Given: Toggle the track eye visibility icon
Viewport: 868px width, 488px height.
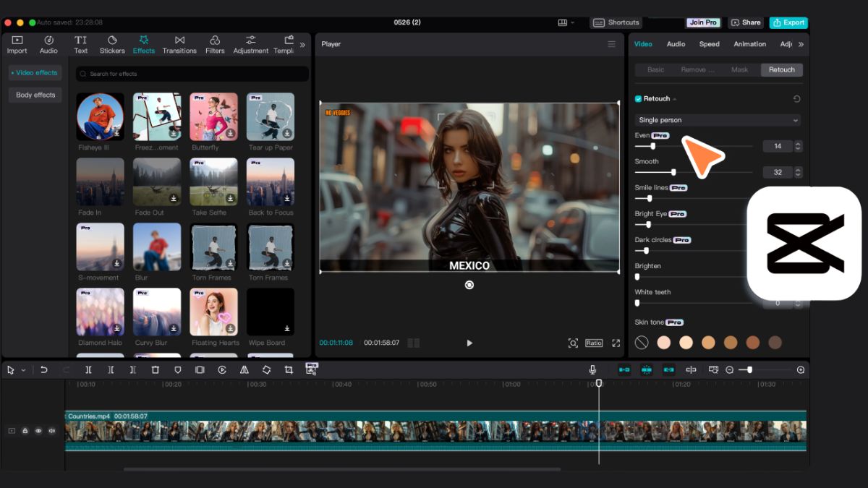Looking at the screenshot, I should (x=38, y=431).
